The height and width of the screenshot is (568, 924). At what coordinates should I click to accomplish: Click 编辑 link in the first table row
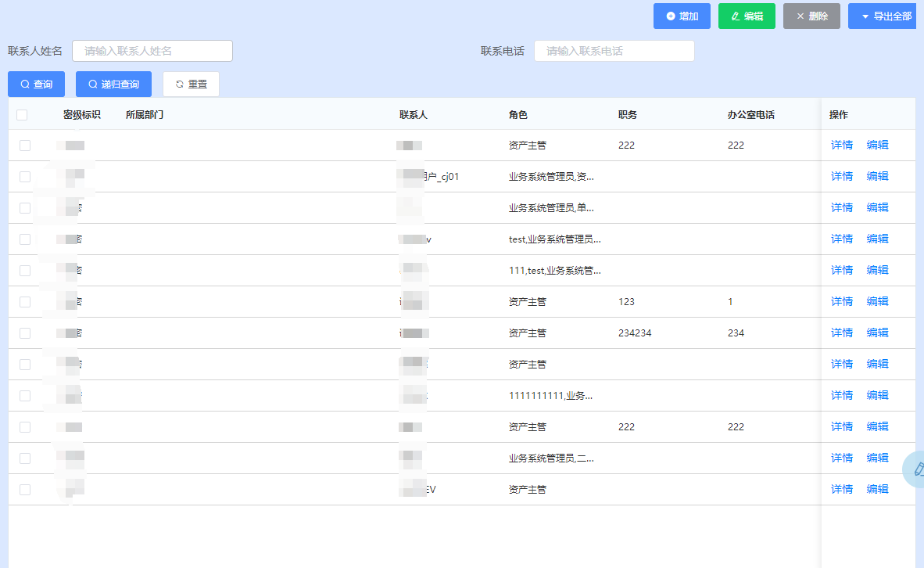point(877,146)
